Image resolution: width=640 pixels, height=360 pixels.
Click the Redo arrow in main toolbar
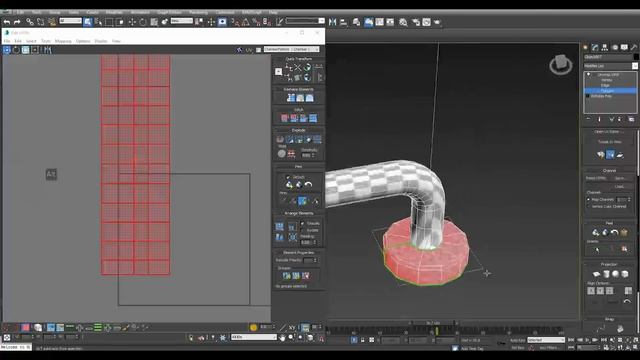17,22
